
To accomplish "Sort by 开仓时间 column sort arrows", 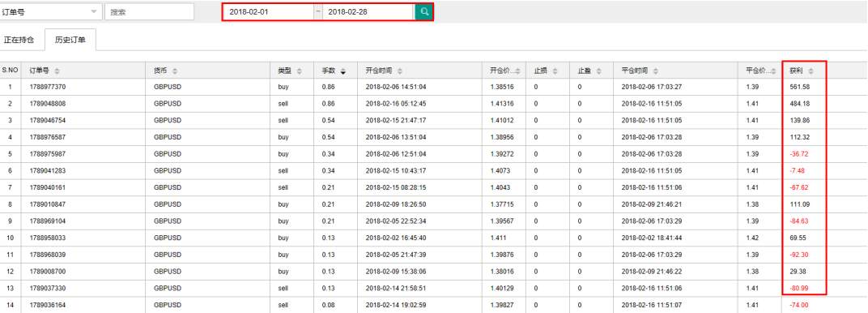I will coord(400,71).
